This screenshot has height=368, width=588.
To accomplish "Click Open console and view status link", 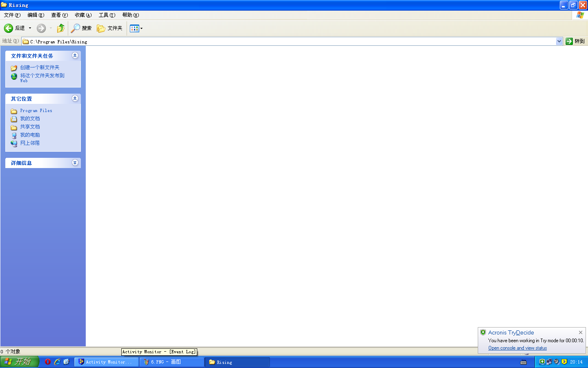I will (518, 348).
